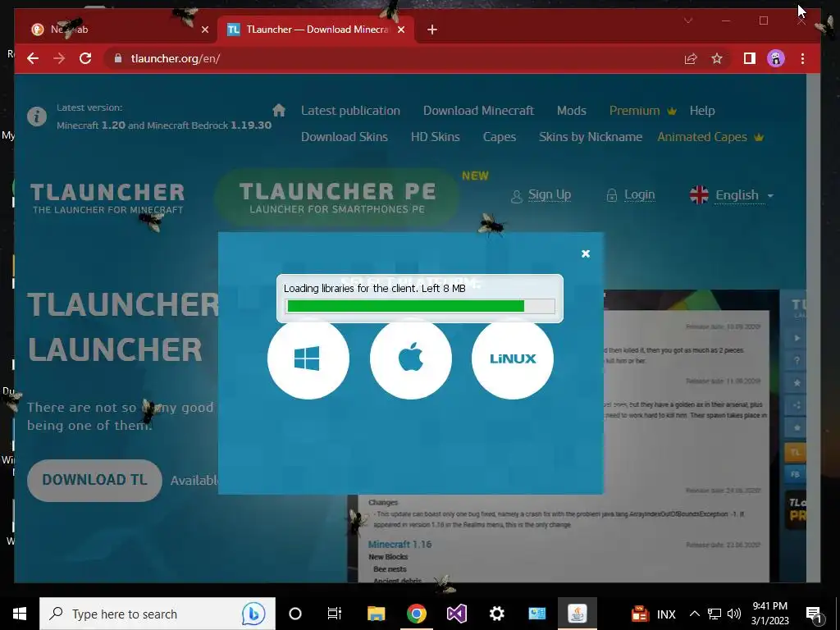Click the taskbar search box
Viewport: 840px width, 630px height.
click(157, 614)
